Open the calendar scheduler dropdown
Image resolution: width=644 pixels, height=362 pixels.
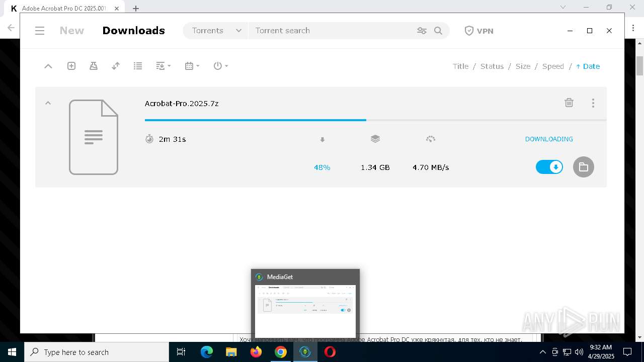[192, 66]
